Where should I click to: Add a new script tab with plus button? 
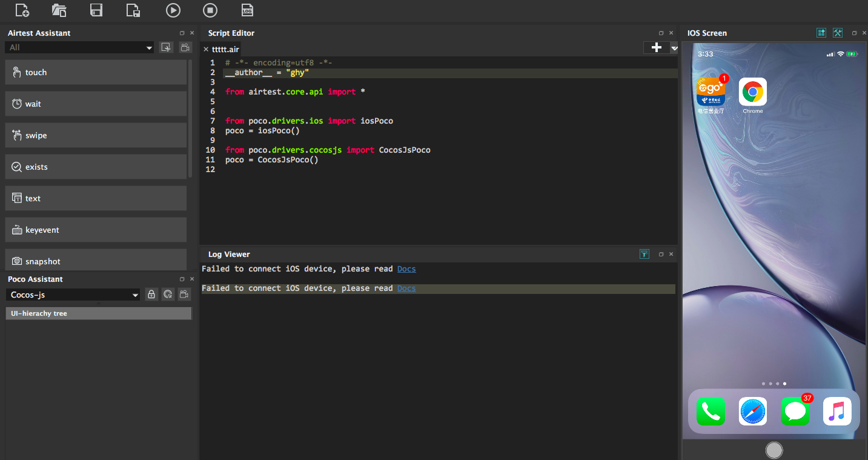(656, 48)
